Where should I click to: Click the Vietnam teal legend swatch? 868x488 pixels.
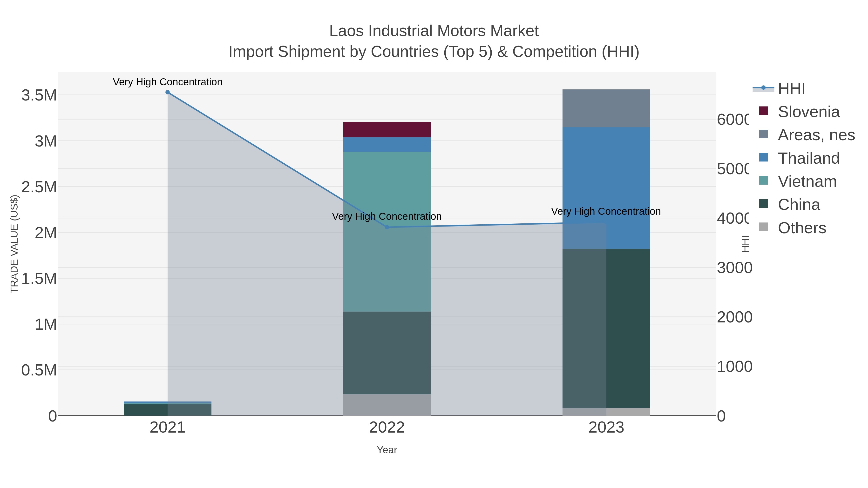pyautogui.click(x=763, y=180)
